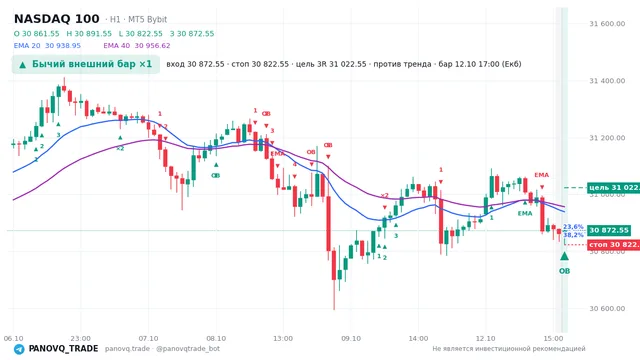Click the 09.10 date on the time axis
640x360 pixels.
351,338
